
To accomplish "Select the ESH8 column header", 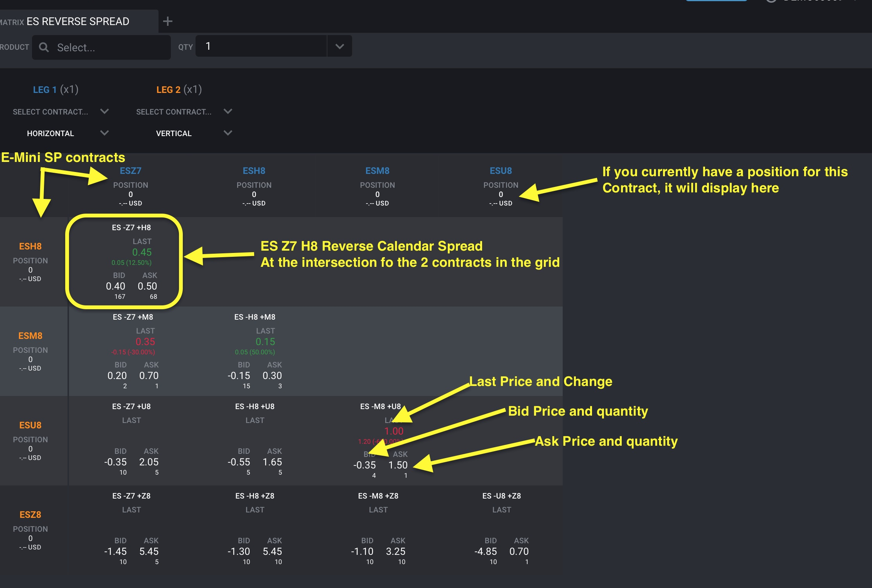I will click(x=254, y=171).
